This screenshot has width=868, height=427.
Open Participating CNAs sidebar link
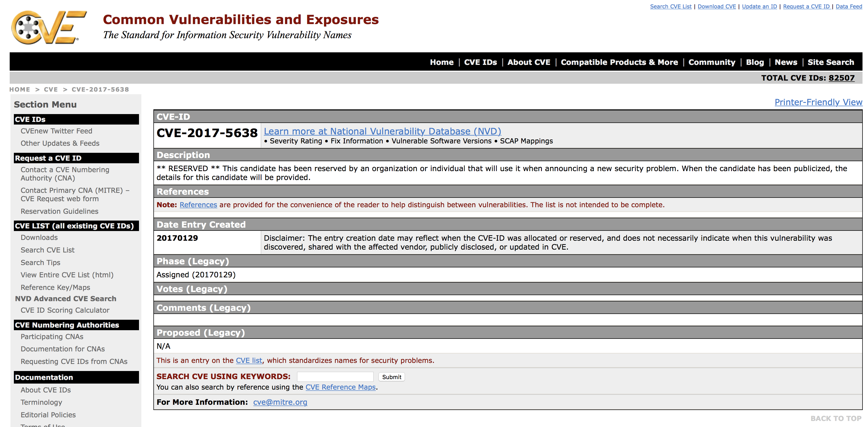pyautogui.click(x=52, y=336)
